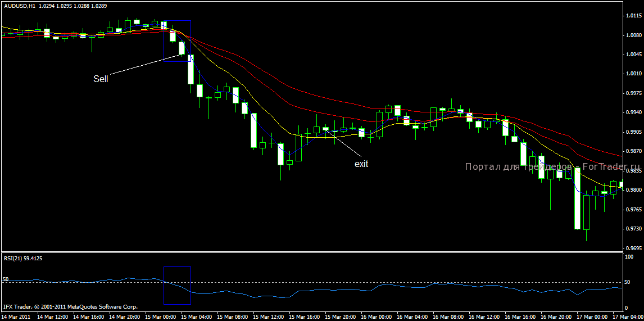The height and width of the screenshot is (321, 644).
Task: Click the 17 Mar 00:00 time label
Action: tap(593, 317)
